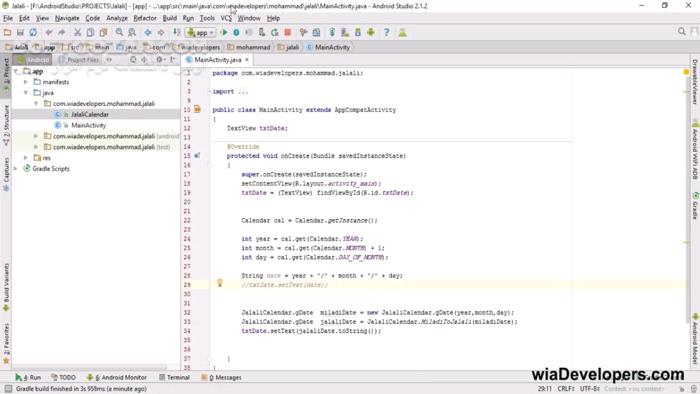700x394 pixels.
Task: Open the app run configuration dropdown
Action: click(201, 32)
